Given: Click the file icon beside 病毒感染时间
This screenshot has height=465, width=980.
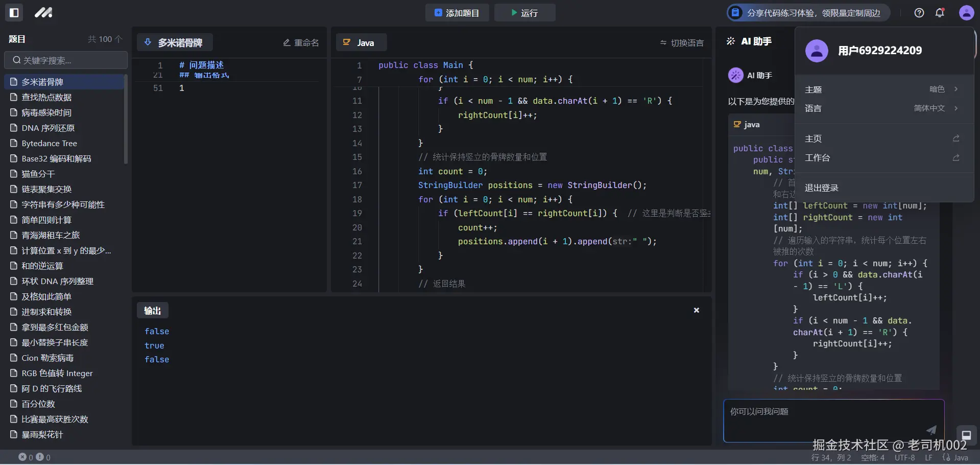Looking at the screenshot, I should (x=14, y=112).
